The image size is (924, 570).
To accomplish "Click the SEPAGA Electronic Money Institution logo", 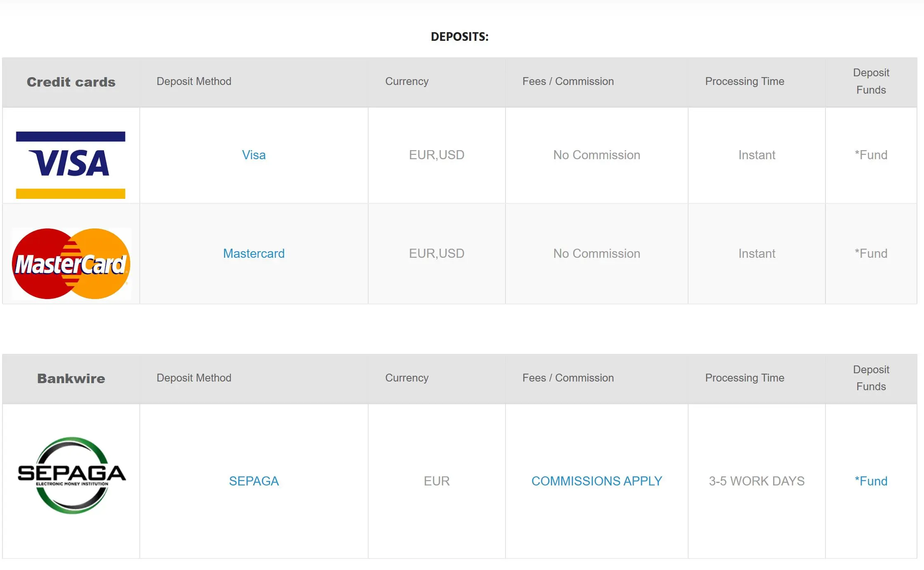I will click(72, 475).
